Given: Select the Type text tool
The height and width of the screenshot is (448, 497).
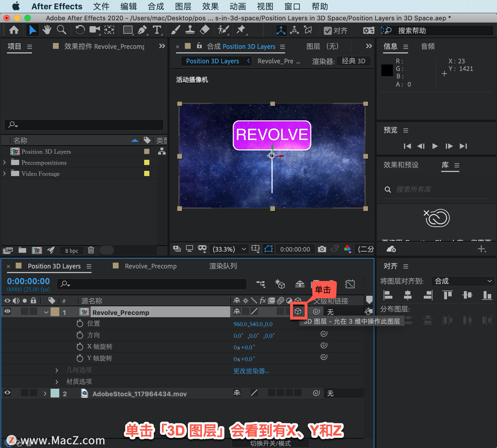Looking at the screenshot, I should (x=157, y=30).
